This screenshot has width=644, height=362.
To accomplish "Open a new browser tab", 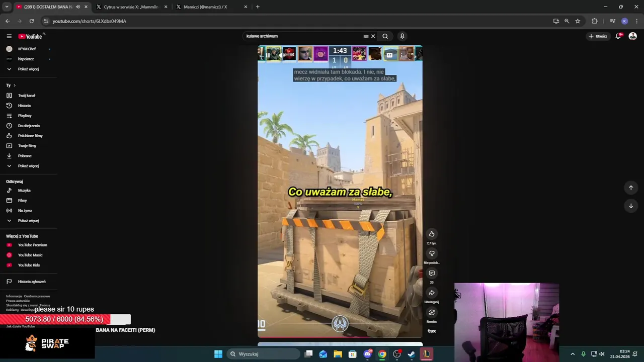I will [258, 7].
